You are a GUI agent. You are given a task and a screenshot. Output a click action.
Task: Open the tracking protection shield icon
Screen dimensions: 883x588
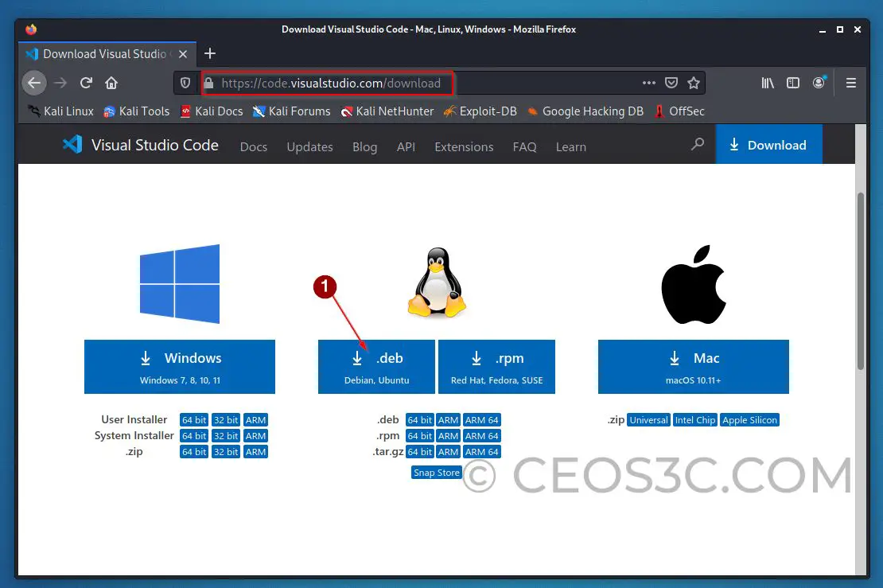(x=185, y=84)
